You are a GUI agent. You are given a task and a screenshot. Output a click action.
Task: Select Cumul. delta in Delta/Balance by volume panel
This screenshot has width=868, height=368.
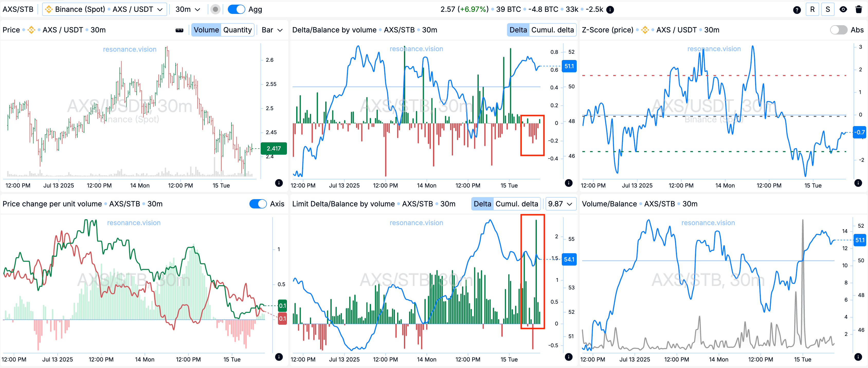click(552, 30)
